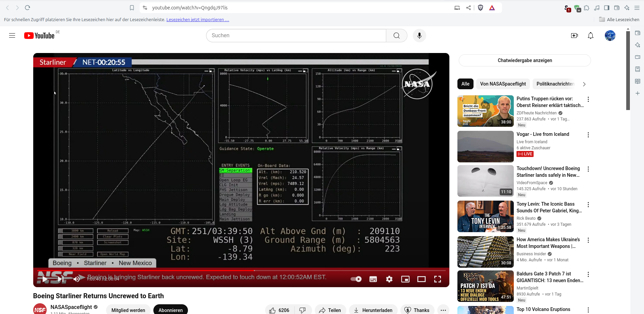Image resolution: width=644 pixels, height=314 pixels.
Task: Select the Von NASASpaceflight chip
Action: click(503, 84)
